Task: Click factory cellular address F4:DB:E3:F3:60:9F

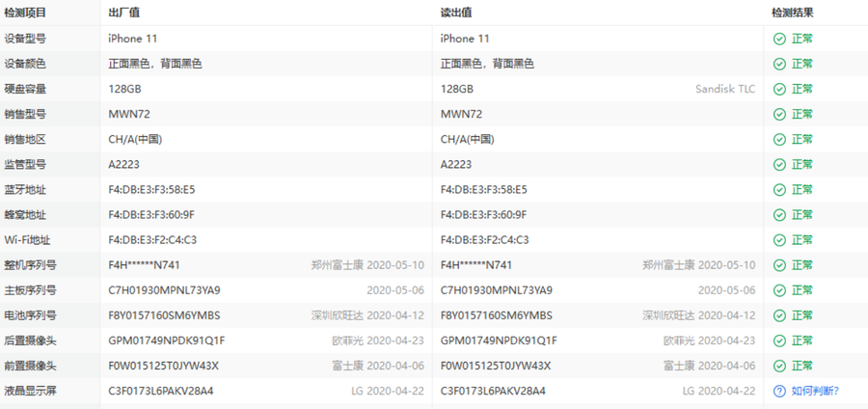Action: click(151, 215)
